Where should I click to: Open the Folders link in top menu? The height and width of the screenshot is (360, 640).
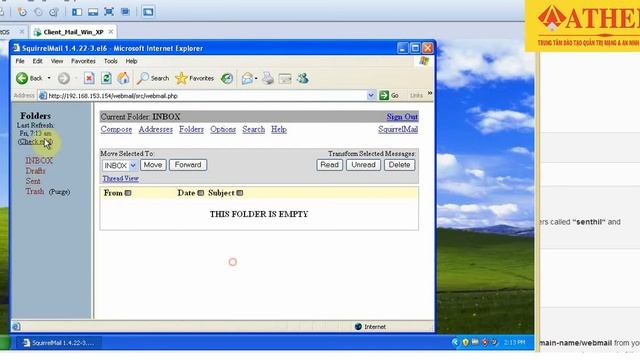coord(191,129)
